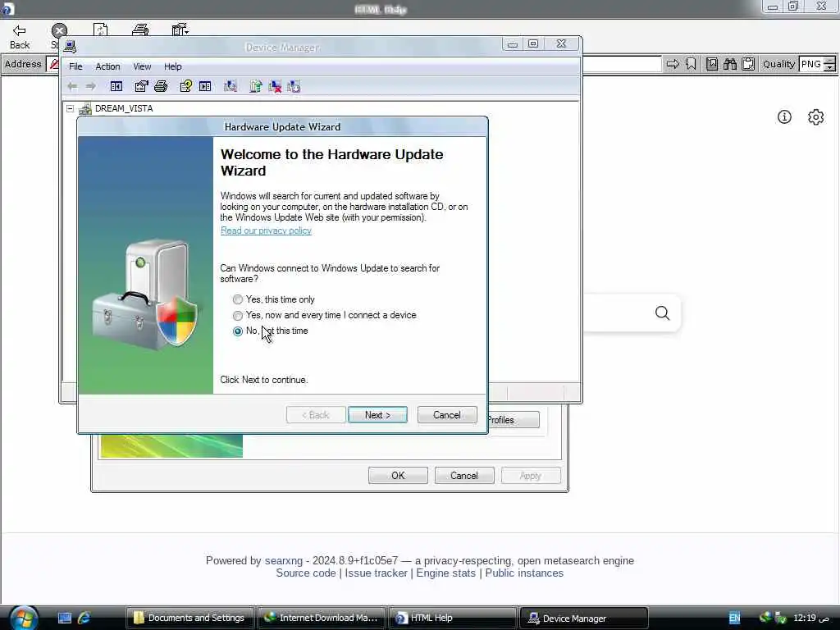Click the action pane toggle icon in Device Manager
The image size is (840, 630).
[205, 86]
